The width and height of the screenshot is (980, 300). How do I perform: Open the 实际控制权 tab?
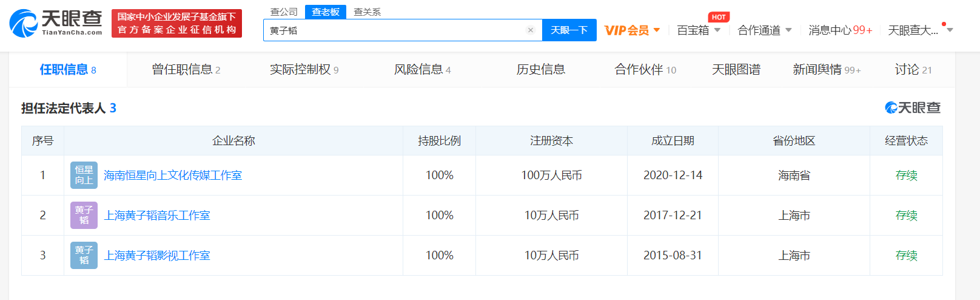[x=304, y=70]
